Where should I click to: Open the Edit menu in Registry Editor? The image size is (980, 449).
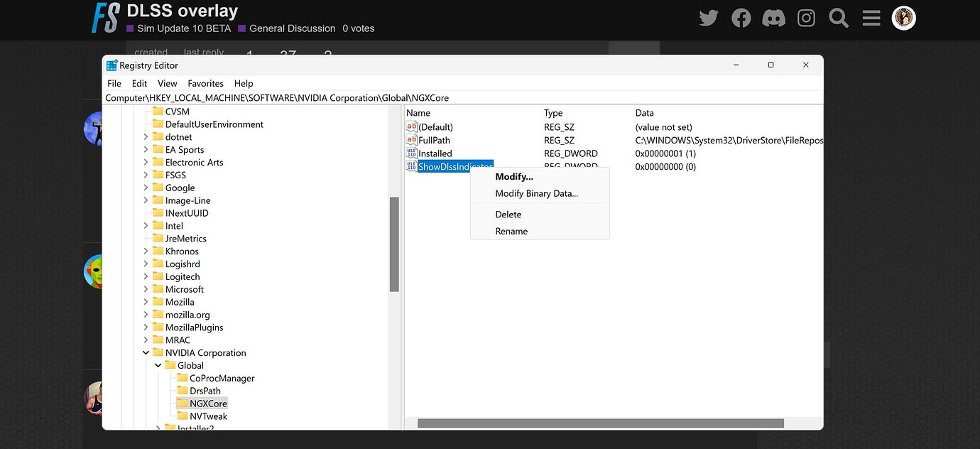coord(139,83)
